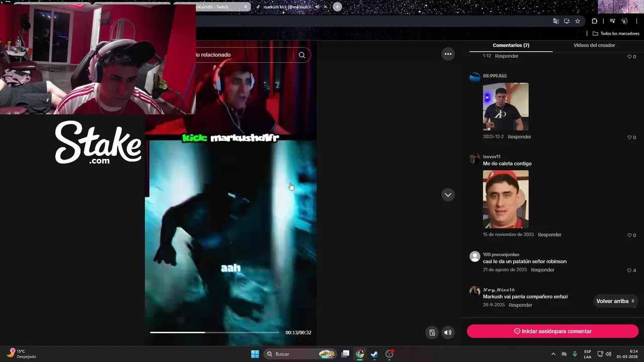Click Volver arriba button
Viewport: 644px width, 362px height.
click(x=615, y=301)
